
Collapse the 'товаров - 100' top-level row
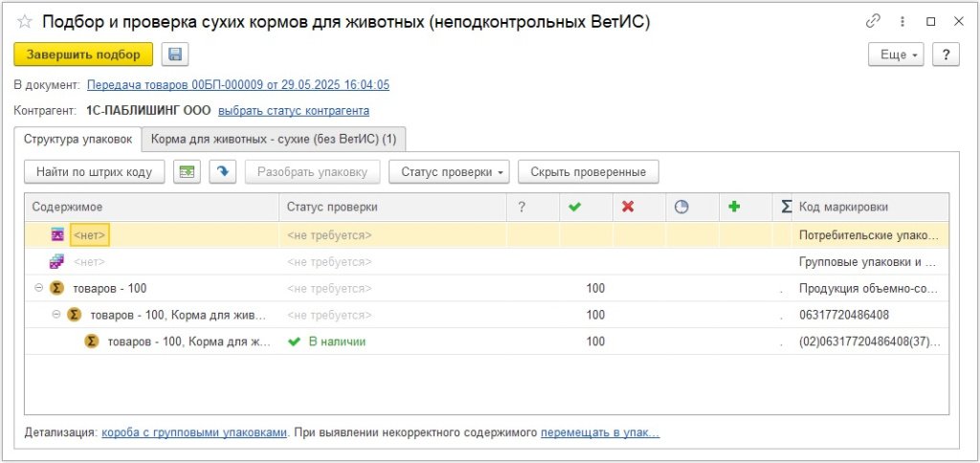[x=39, y=288]
